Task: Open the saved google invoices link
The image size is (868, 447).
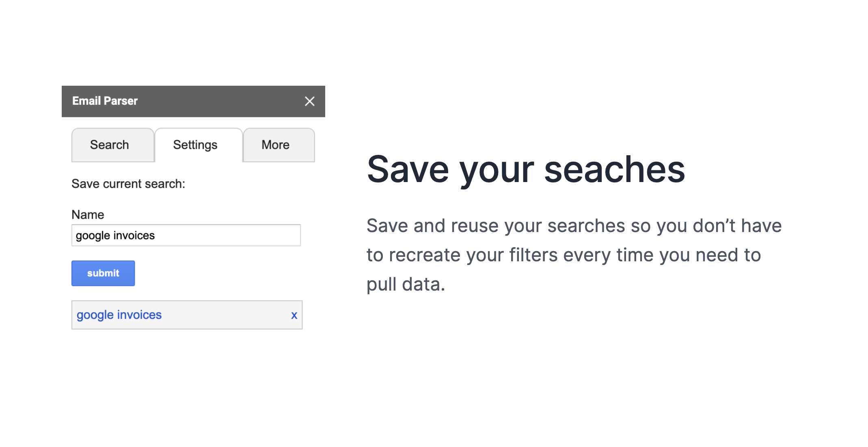Action: (119, 315)
